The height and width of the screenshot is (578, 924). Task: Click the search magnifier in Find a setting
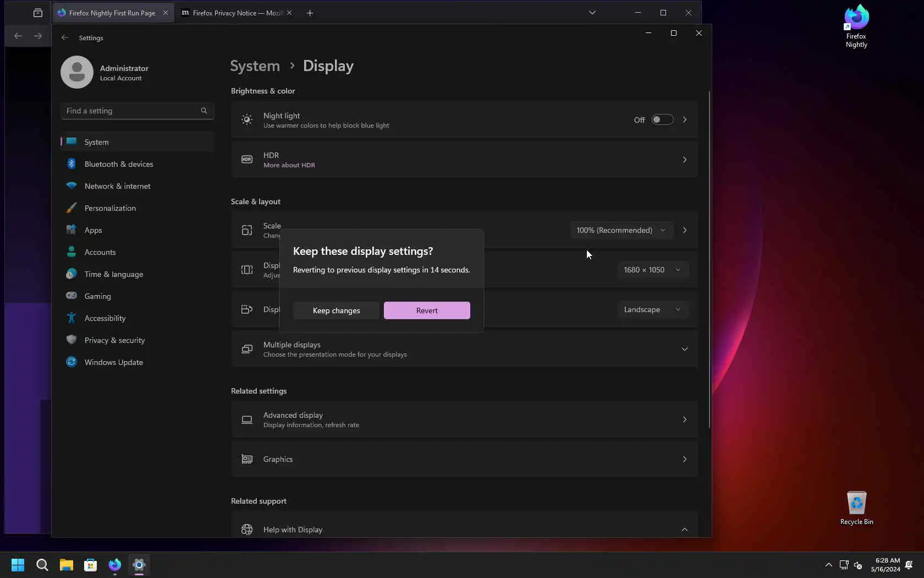(x=204, y=111)
